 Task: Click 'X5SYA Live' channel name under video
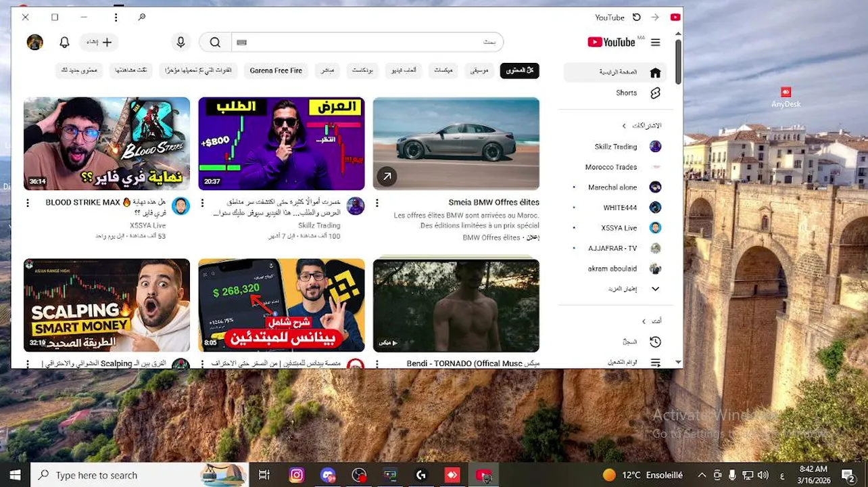pos(147,225)
